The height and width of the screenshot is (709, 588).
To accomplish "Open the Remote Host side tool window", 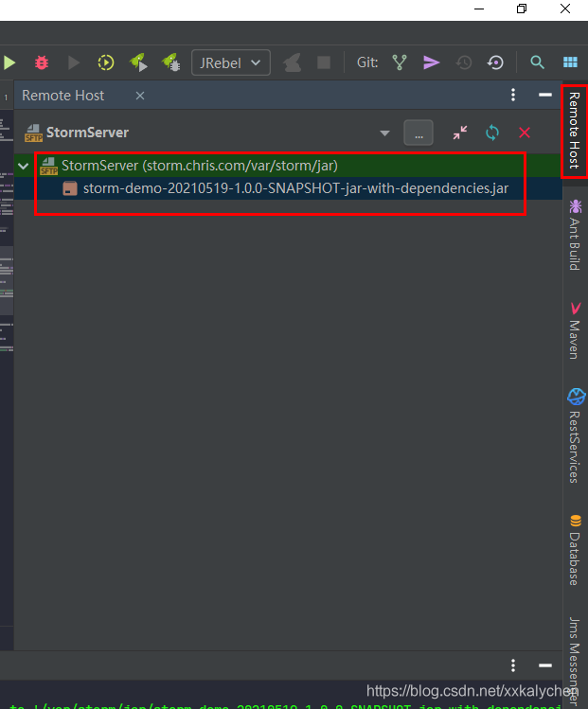I will (575, 131).
